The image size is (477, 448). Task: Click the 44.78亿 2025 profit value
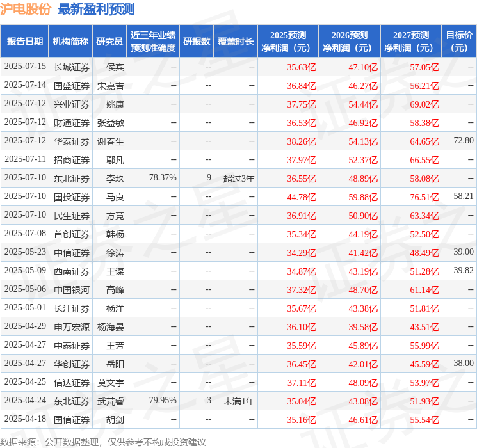tap(302, 197)
